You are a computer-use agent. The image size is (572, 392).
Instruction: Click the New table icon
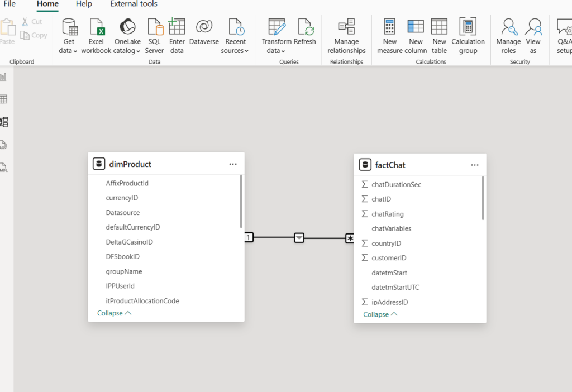(439, 27)
